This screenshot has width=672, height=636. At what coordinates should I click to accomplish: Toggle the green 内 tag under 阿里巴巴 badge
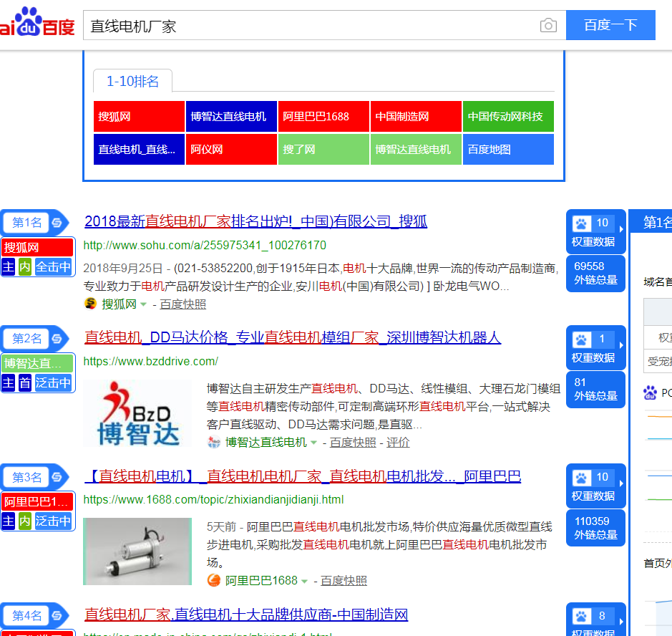pyautogui.click(x=25, y=521)
